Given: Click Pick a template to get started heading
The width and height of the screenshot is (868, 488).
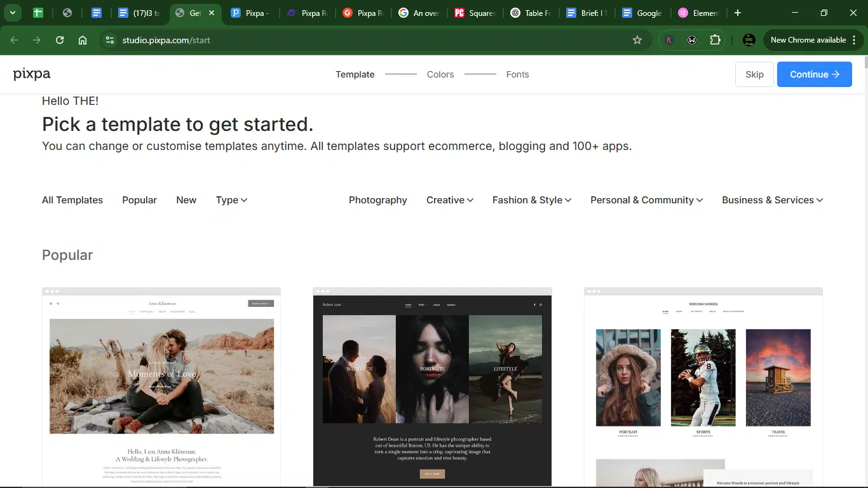Looking at the screenshot, I should coord(178,124).
